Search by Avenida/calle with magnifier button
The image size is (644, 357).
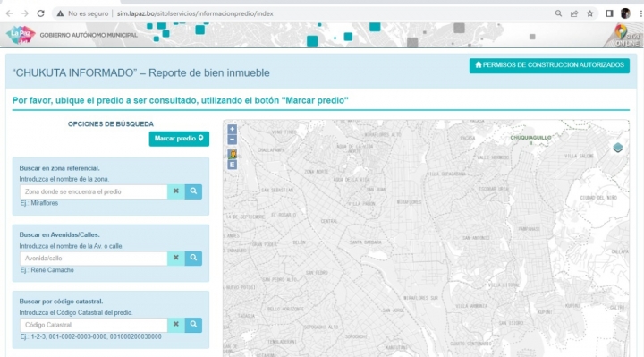193,258
